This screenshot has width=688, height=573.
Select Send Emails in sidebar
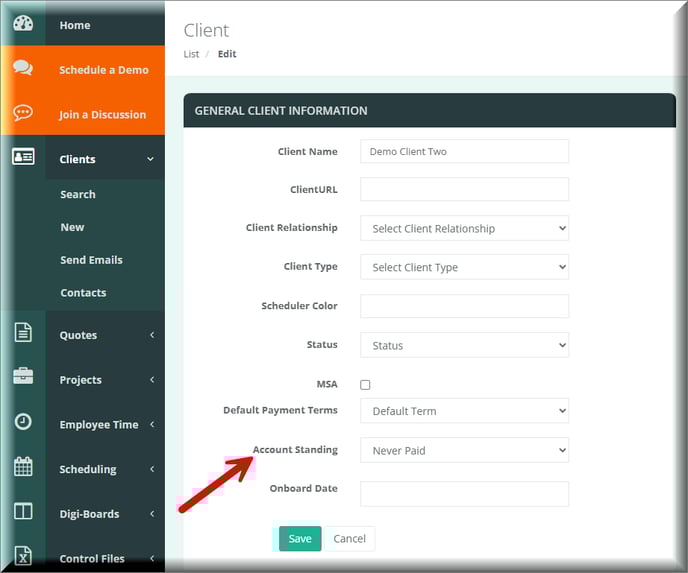(91, 260)
